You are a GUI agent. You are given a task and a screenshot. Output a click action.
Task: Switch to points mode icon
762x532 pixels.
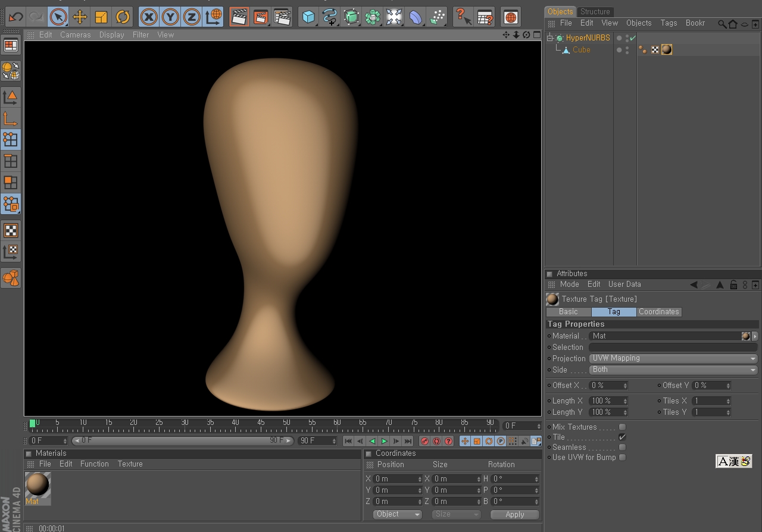[11, 139]
